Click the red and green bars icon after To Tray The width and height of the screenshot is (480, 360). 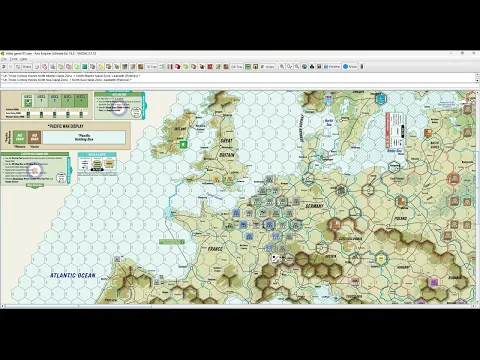[170, 67]
